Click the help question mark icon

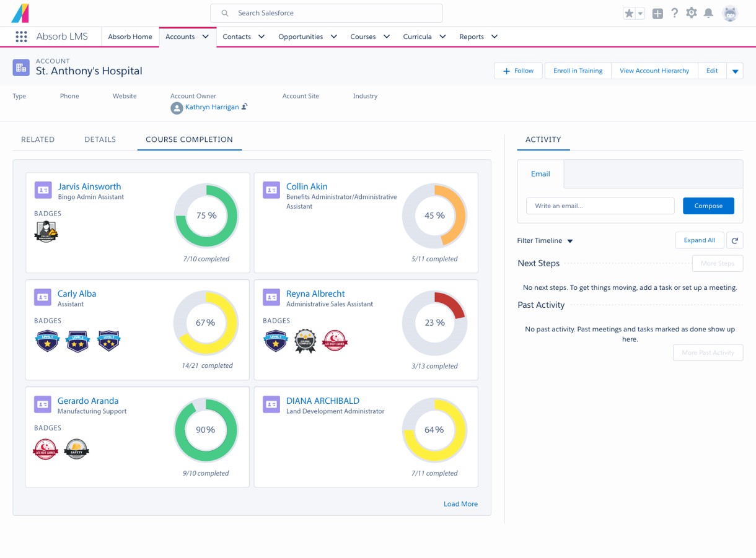pyautogui.click(x=675, y=13)
